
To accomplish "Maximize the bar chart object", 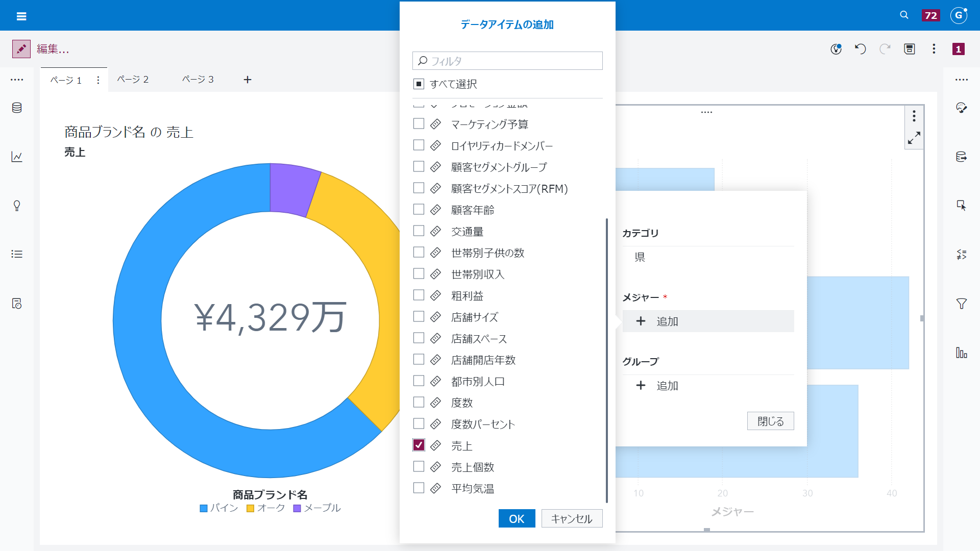I will point(914,138).
